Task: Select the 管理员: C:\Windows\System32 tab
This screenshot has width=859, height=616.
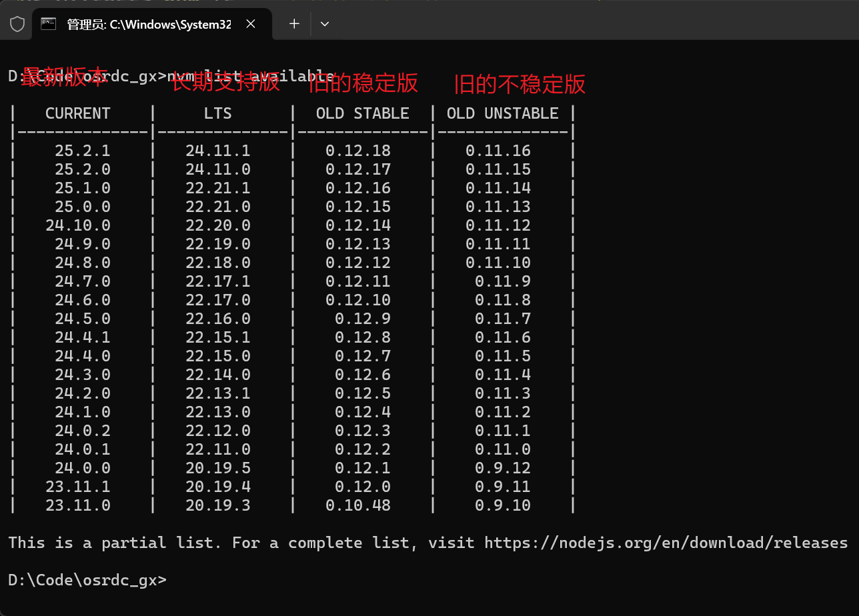Action: [147, 24]
